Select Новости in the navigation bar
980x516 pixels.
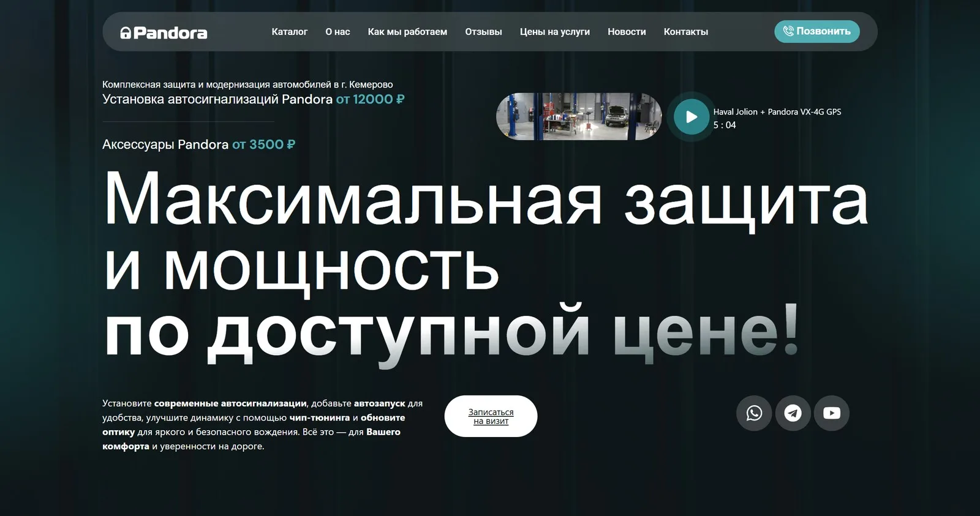click(627, 32)
